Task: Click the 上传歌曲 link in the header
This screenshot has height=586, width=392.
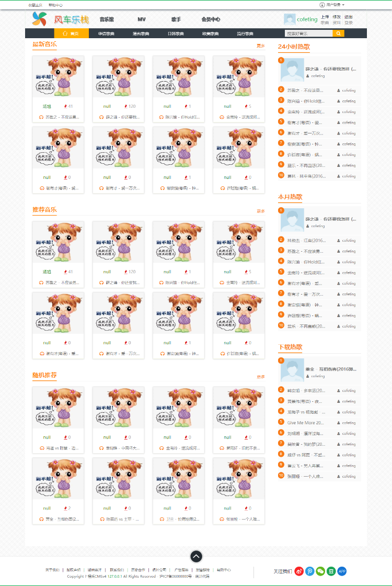Action: [x=325, y=20]
